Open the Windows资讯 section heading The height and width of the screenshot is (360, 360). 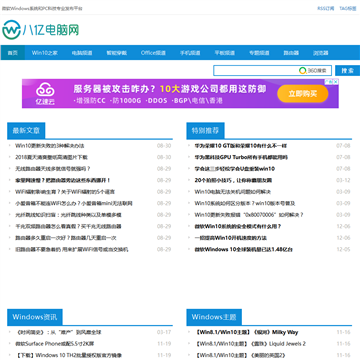[x=35, y=317]
